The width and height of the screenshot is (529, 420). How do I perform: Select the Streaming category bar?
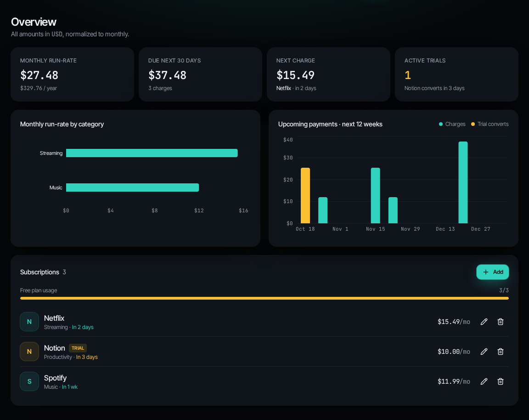click(152, 153)
